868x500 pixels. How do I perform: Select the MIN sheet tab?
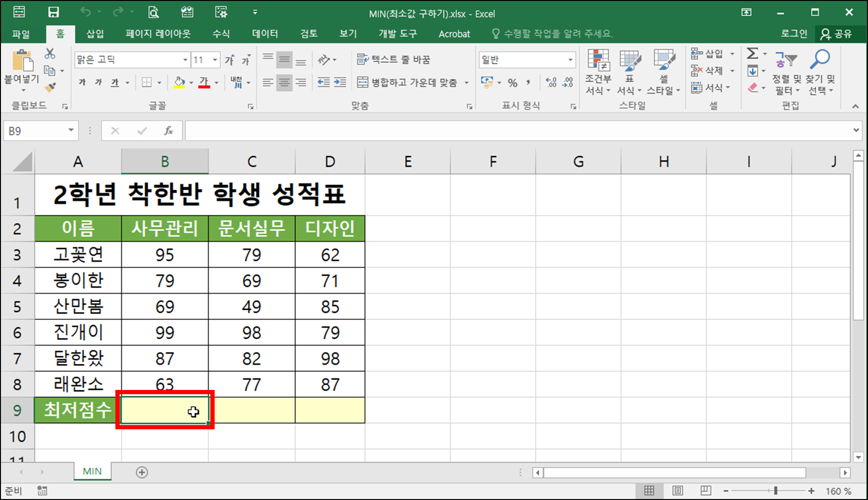[x=92, y=471]
